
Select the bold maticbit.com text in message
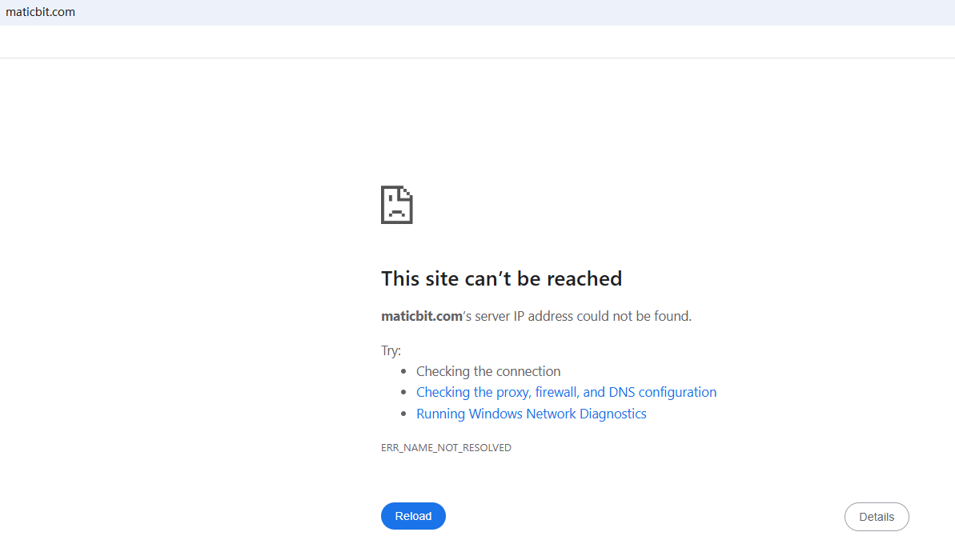[422, 316]
